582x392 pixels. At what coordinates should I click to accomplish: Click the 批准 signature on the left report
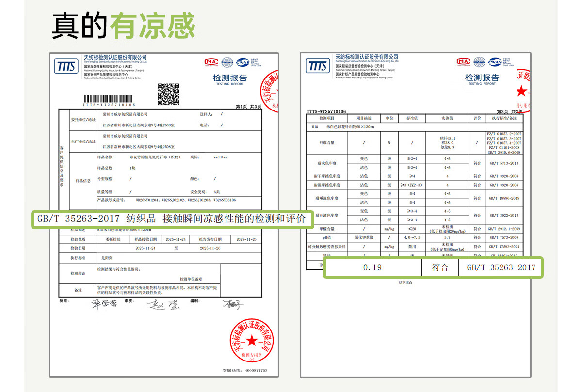pyautogui.click(x=104, y=304)
